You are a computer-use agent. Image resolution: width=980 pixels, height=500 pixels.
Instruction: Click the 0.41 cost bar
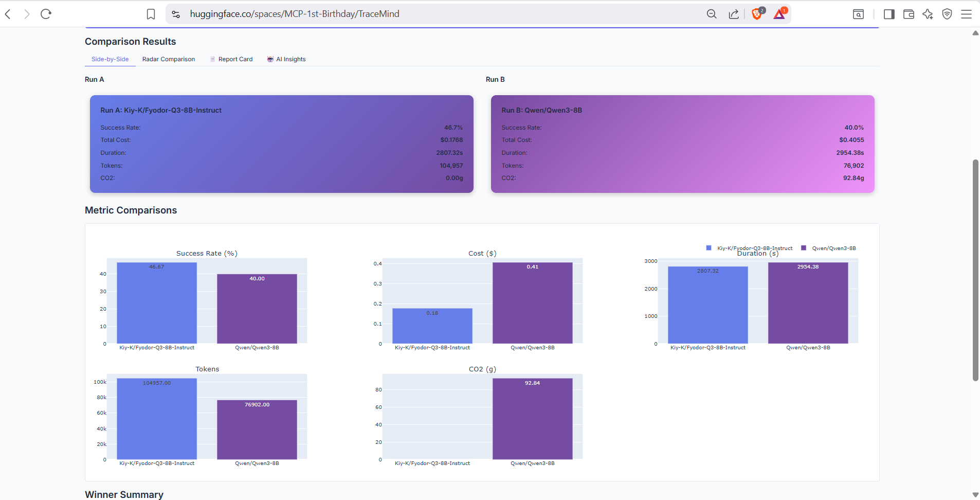pos(533,303)
